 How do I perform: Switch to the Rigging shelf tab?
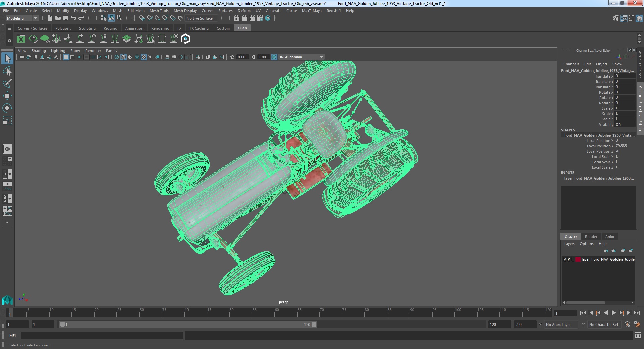point(110,28)
